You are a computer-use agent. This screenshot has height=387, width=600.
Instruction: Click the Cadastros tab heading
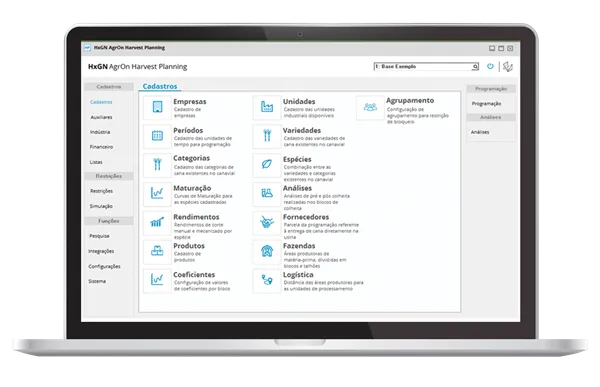(x=160, y=87)
